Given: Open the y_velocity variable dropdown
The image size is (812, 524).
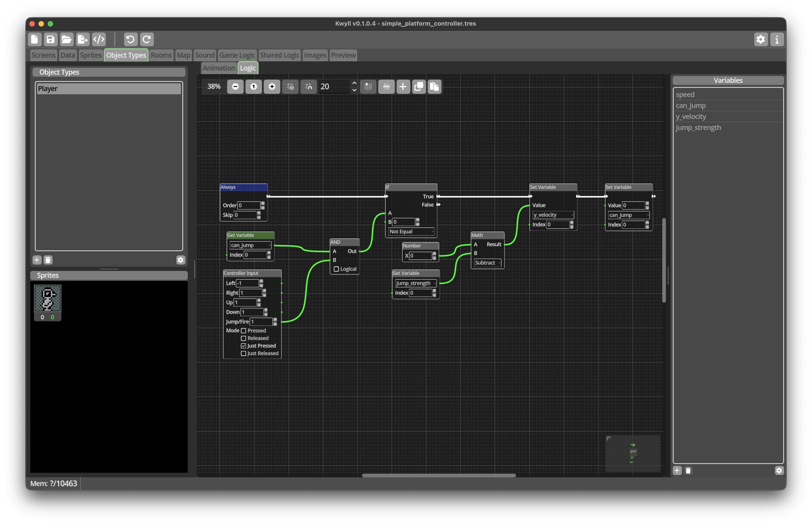Looking at the screenshot, I should pos(553,215).
